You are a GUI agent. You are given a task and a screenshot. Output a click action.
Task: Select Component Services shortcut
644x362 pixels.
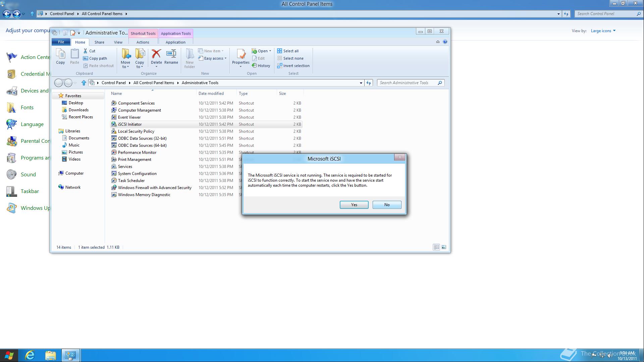(x=136, y=103)
